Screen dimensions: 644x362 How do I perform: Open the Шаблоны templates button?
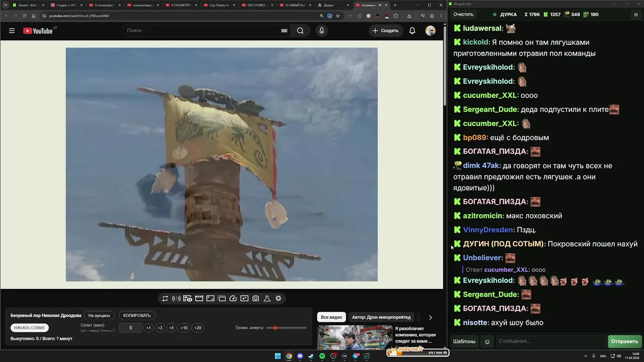(x=464, y=342)
